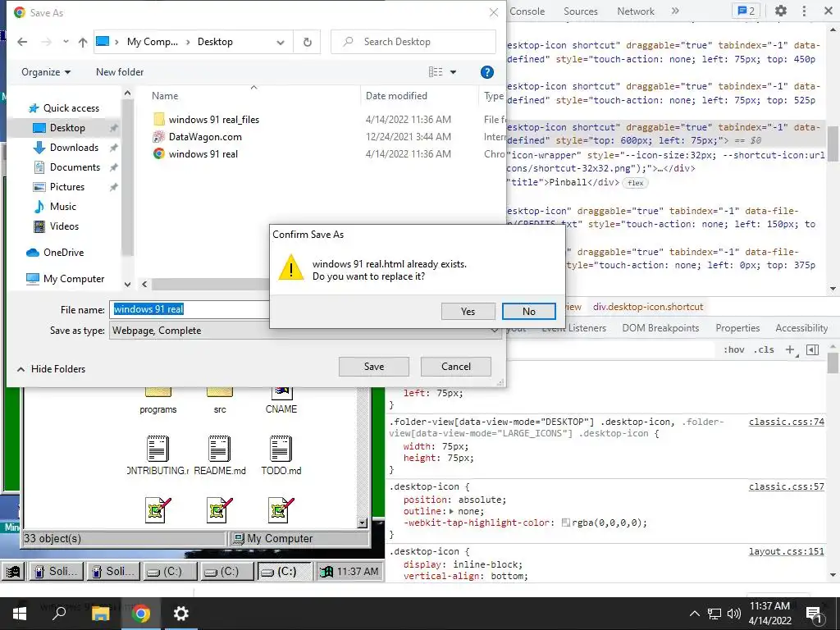Open the DOM Breakpoints tab

(660, 328)
